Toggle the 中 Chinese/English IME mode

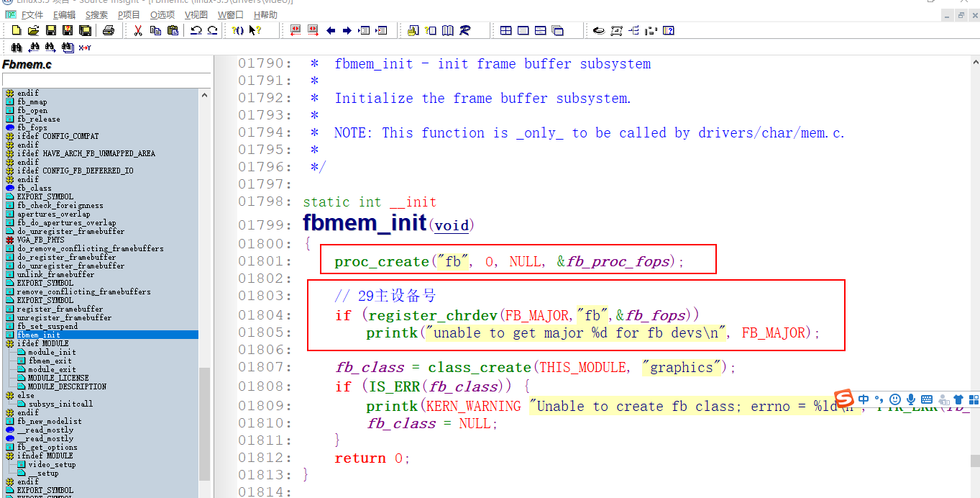pos(864,399)
